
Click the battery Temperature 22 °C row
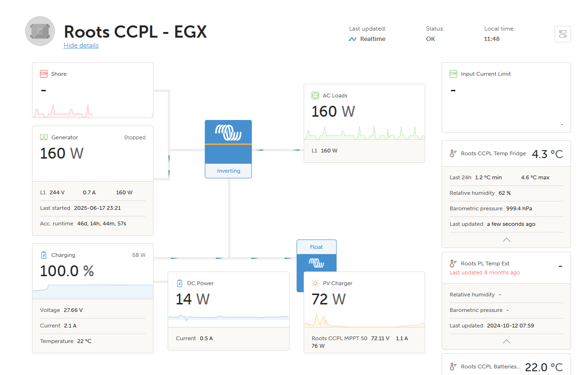pyautogui.click(x=93, y=341)
